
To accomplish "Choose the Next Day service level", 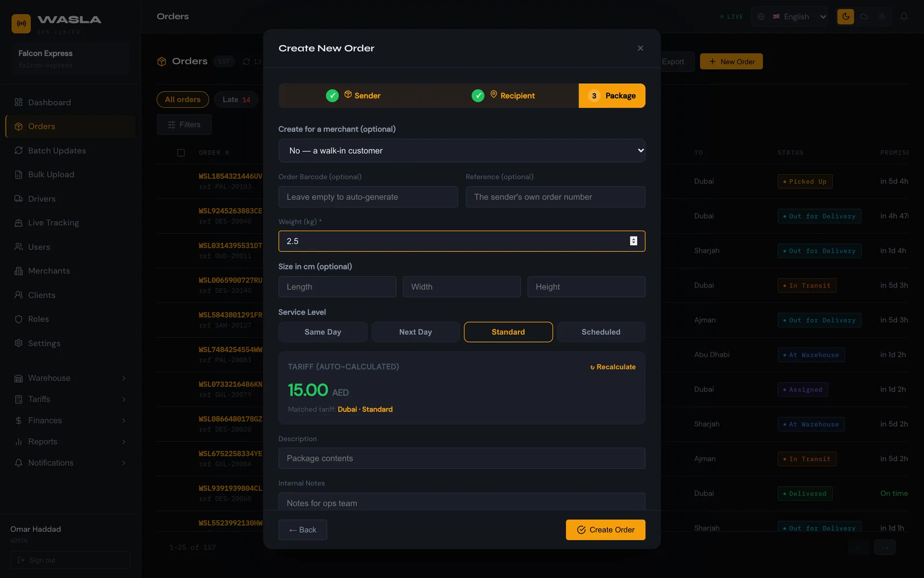I will (415, 332).
